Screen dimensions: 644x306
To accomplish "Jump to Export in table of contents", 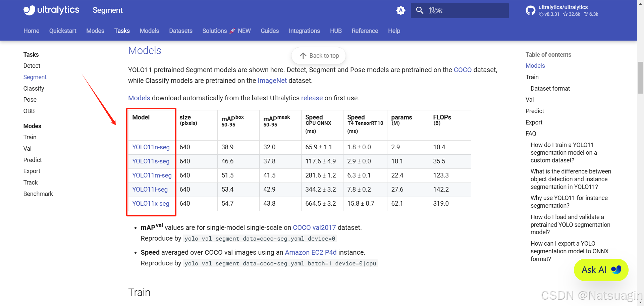I will pos(534,122).
